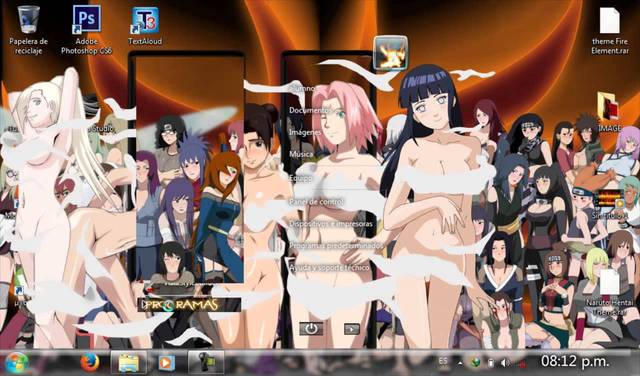Image resolution: width=640 pixels, height=376 pixels.
Task: Open File Explorer from the taskbar
Action: click(x=129, y=362)
